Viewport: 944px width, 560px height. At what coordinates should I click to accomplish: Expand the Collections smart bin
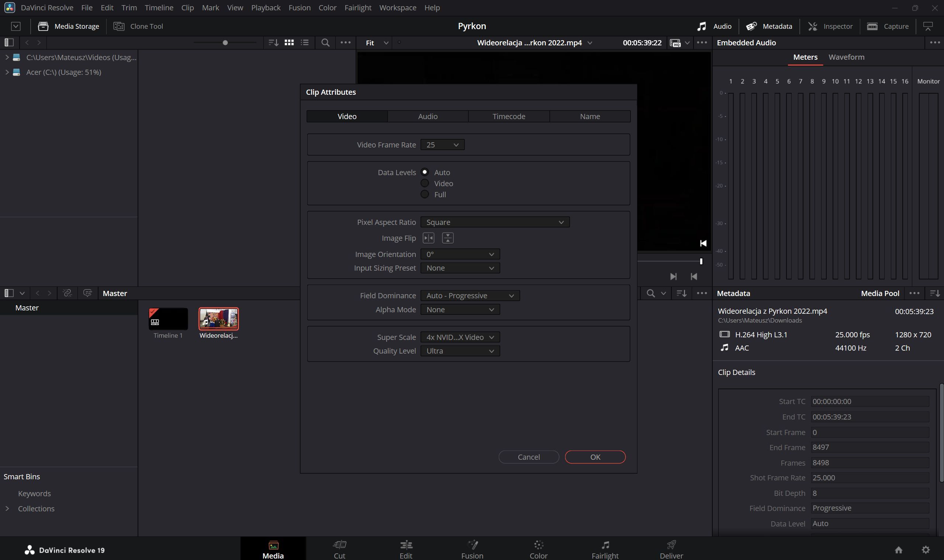coord(7,509)
